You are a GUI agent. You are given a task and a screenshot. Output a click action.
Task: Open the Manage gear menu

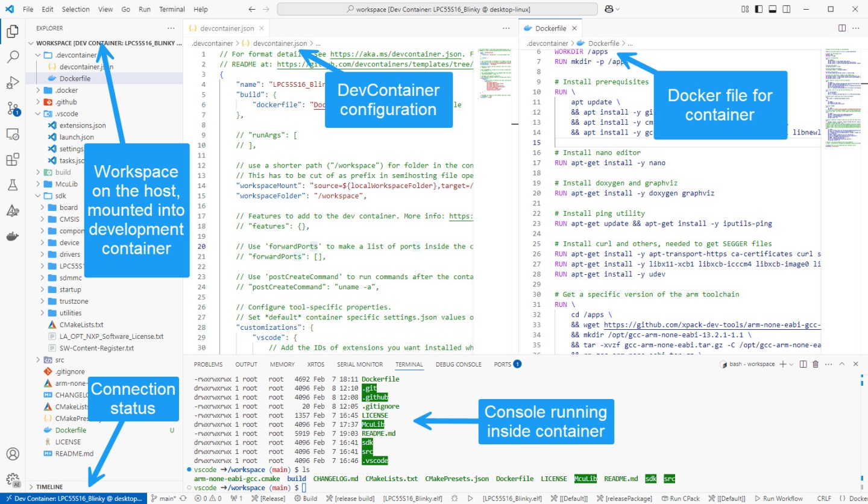pyautogui.click(x=12, y=480)
